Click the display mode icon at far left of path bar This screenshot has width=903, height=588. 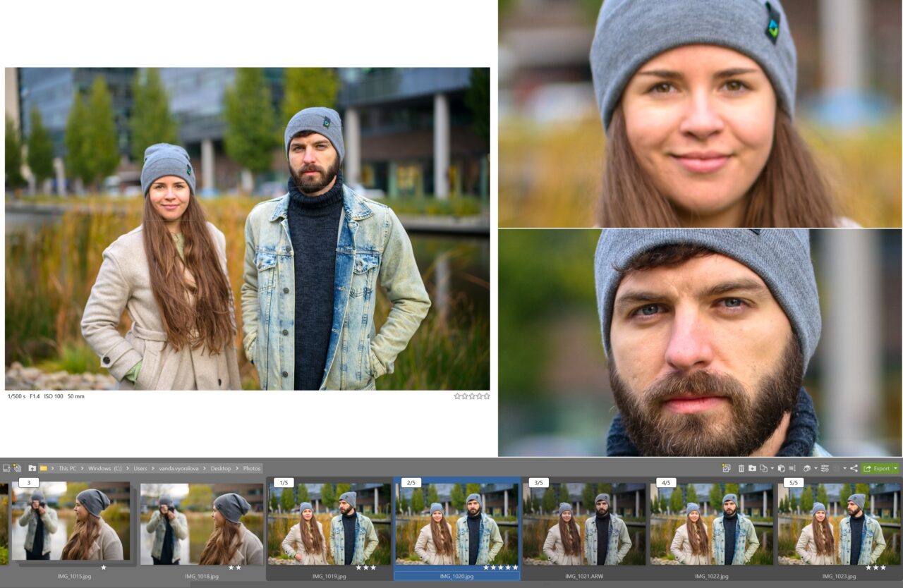6,468
